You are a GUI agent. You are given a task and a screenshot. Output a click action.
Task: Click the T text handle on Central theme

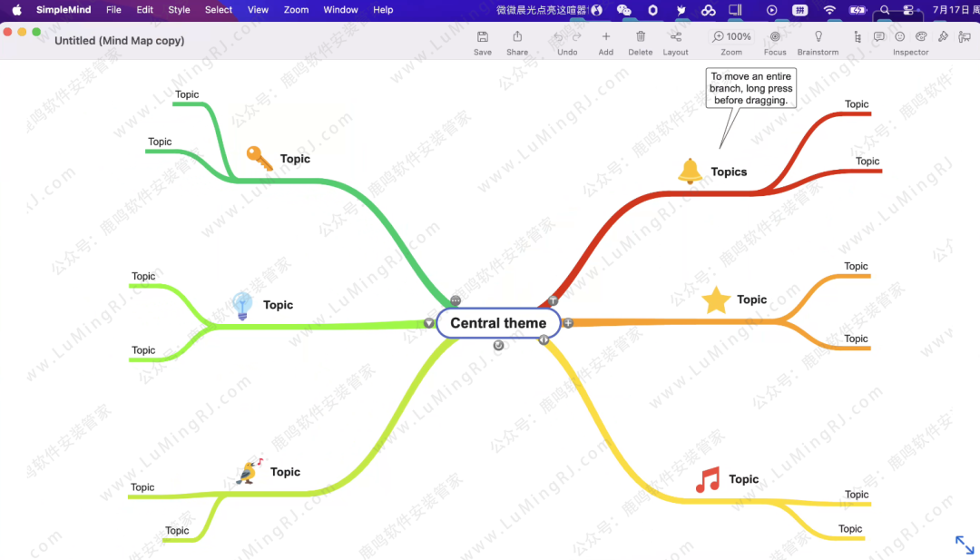[x=553, y=300]
